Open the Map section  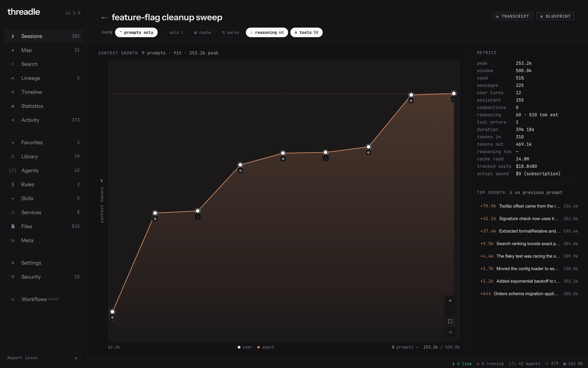44,50
